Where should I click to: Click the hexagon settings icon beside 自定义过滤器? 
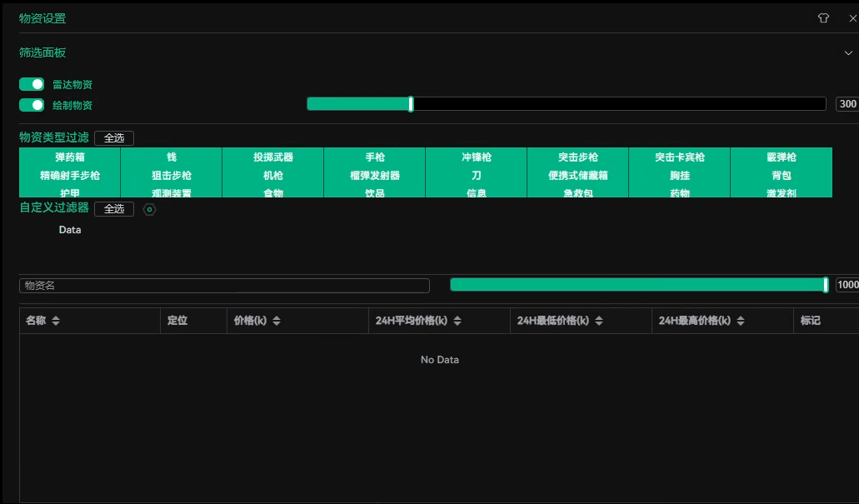[x=150, y=210]
